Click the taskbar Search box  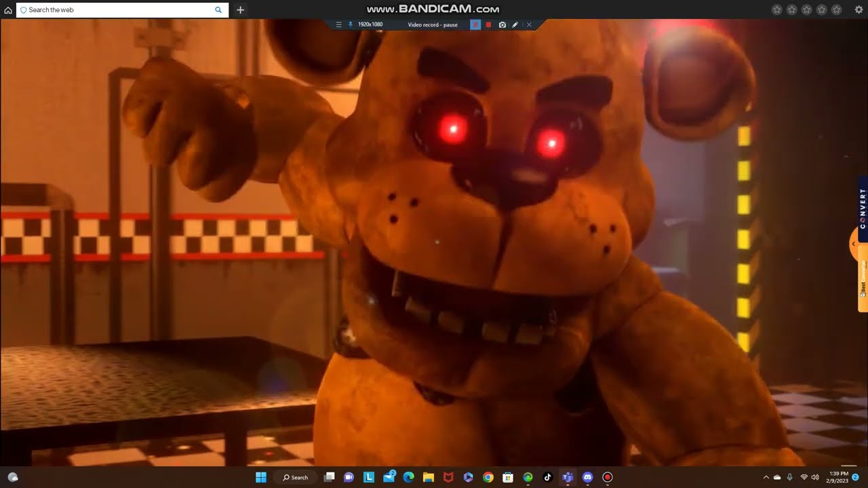(295, 477)
